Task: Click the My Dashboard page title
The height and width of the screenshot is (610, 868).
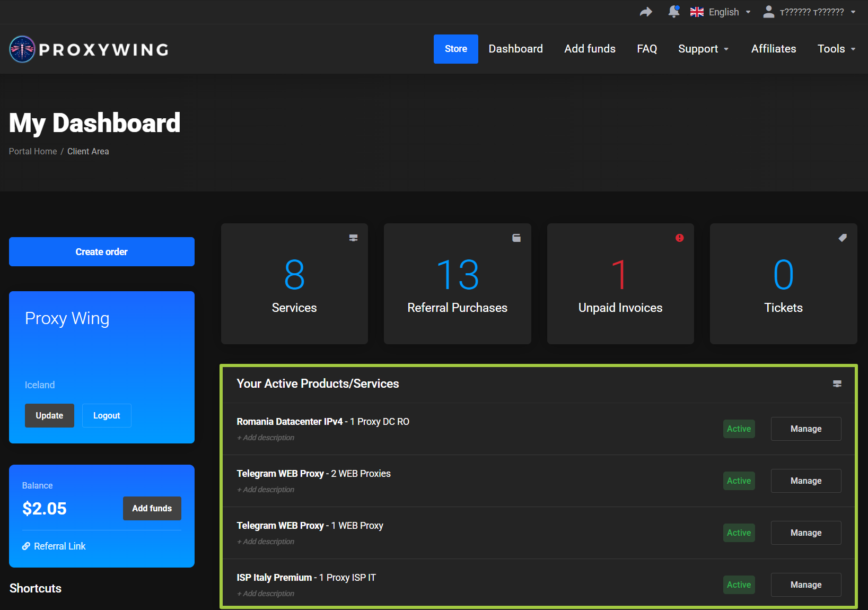Action: 95,123
